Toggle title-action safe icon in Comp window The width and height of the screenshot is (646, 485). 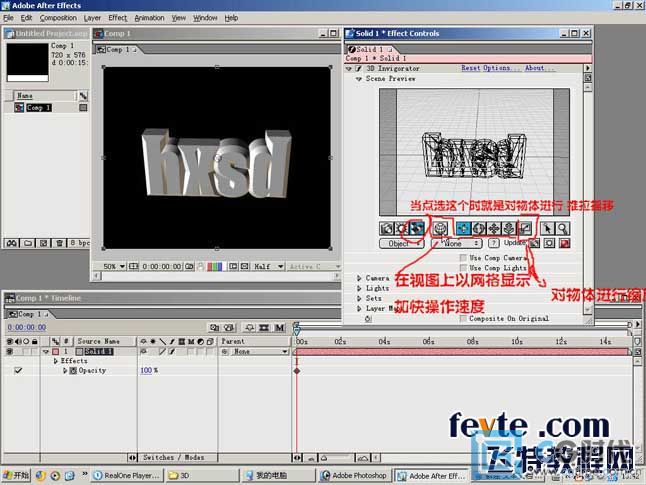pos(133,267)
